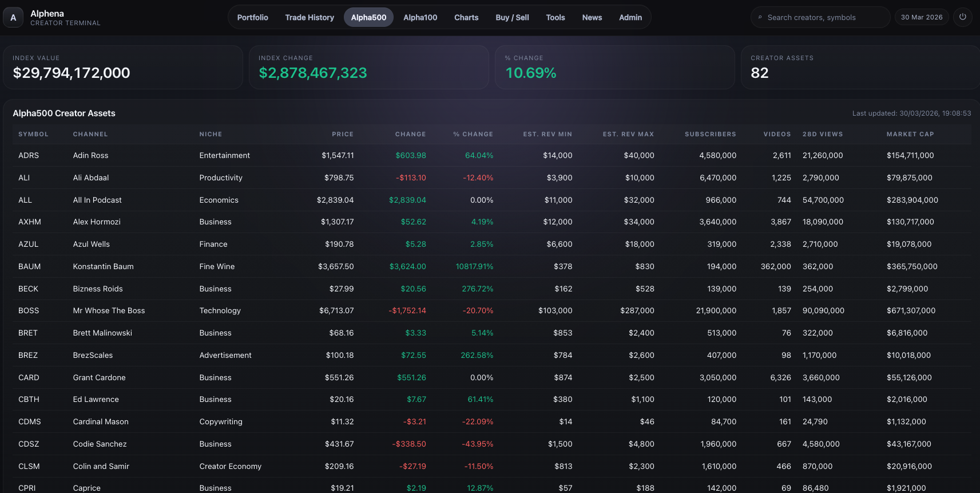This screenshot has height=493, width=980.
Task: Click the Cardinal Mason channel name
Action: (x=101, y=421)
